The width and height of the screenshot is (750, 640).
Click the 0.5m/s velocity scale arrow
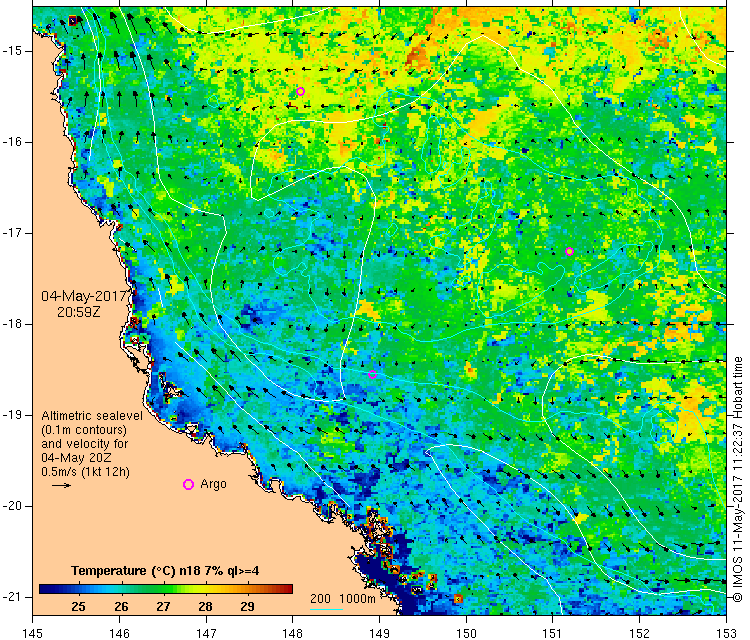(x=61, y=486)
